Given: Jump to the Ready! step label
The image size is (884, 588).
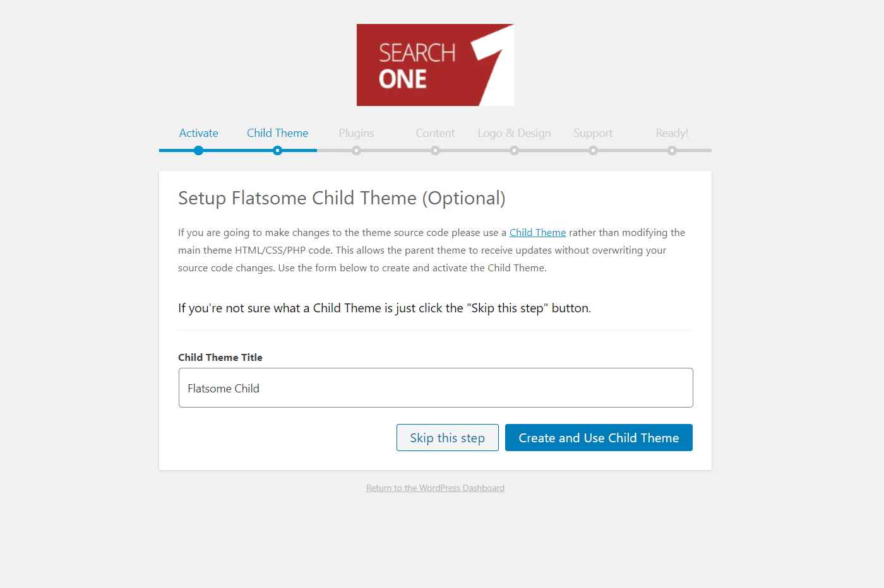Looking at the screenshot, I should [672, 133].
